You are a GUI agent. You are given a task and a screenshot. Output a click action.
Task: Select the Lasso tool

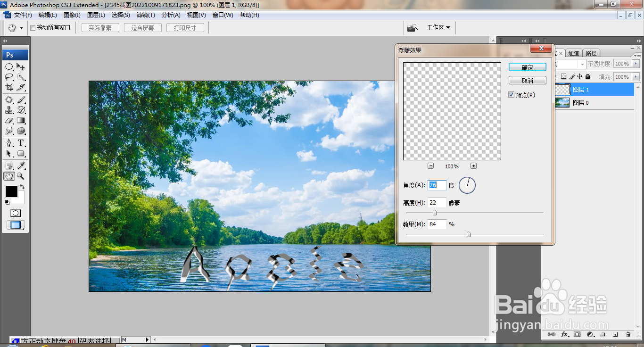click(9, 77)
